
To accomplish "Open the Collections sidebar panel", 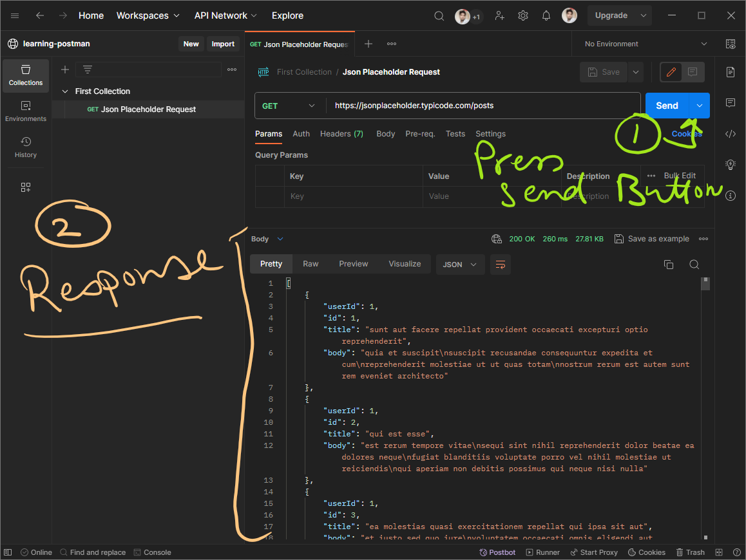I will click(26, 75).
